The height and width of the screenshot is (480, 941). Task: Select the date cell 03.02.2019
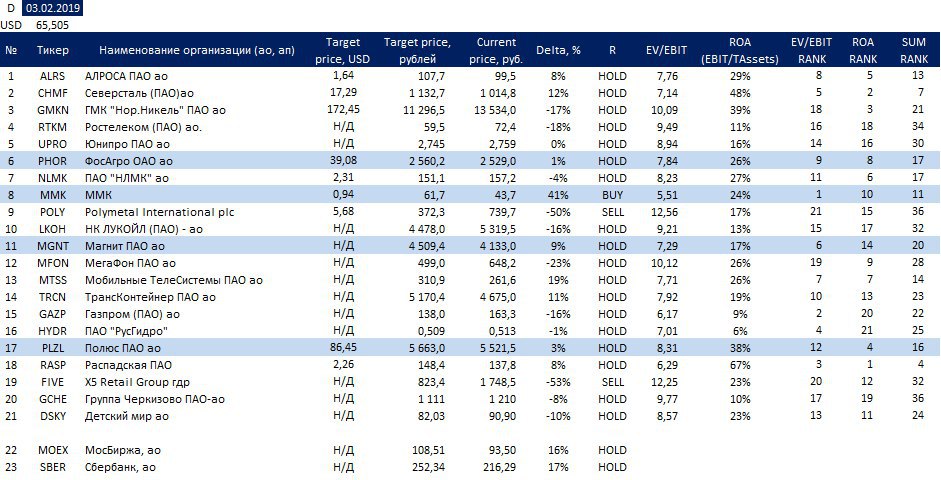coord(52,8)
